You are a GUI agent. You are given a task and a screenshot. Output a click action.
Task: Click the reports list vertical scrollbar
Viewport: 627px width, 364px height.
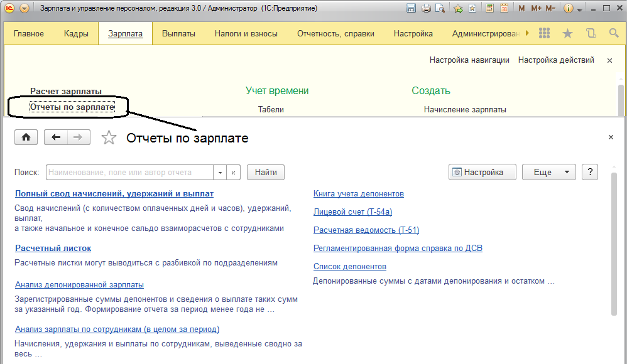[614, 244]
